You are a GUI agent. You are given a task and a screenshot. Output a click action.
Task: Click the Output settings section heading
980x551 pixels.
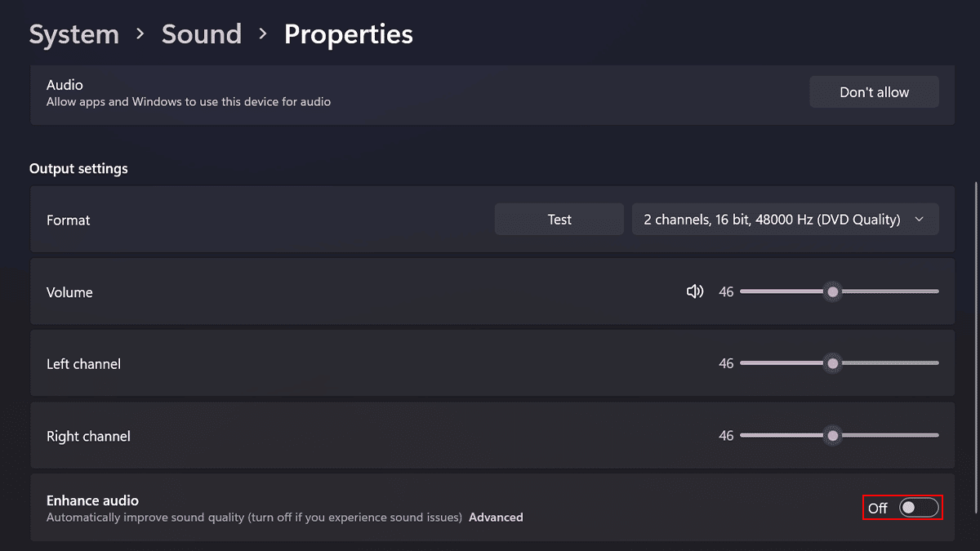coord(78,169)
